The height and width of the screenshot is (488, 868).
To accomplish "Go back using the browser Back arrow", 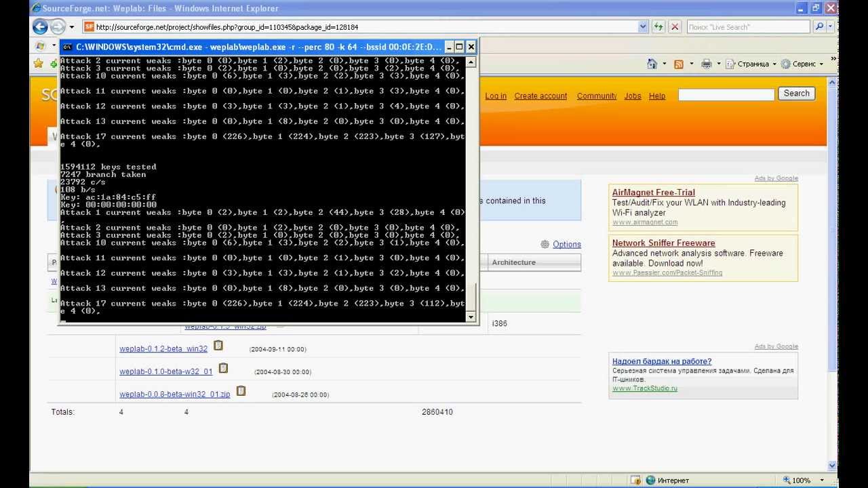I will 40,27.
